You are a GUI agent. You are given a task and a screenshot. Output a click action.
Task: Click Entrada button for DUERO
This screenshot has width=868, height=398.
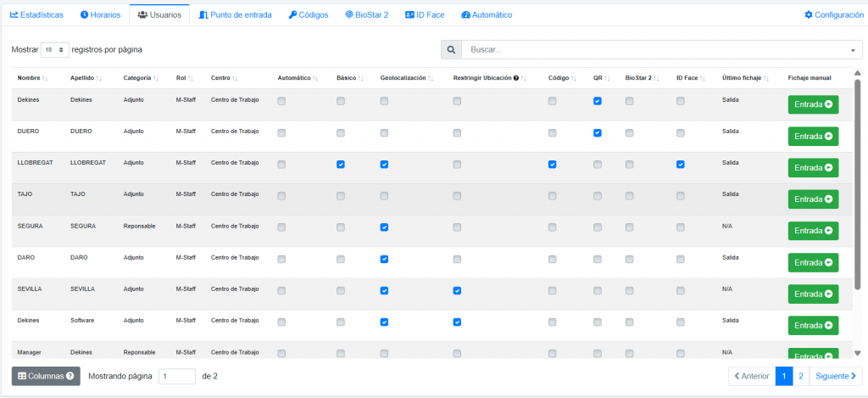(x=813, y=136)
